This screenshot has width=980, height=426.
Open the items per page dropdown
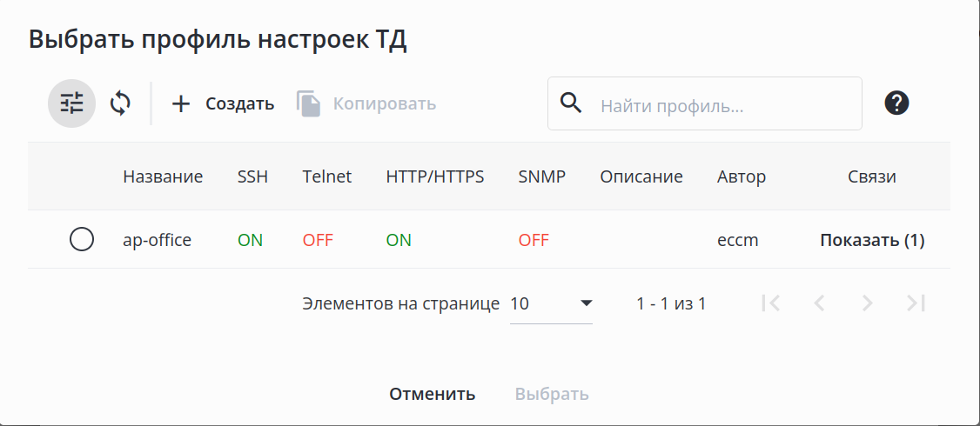coord(551,303)
